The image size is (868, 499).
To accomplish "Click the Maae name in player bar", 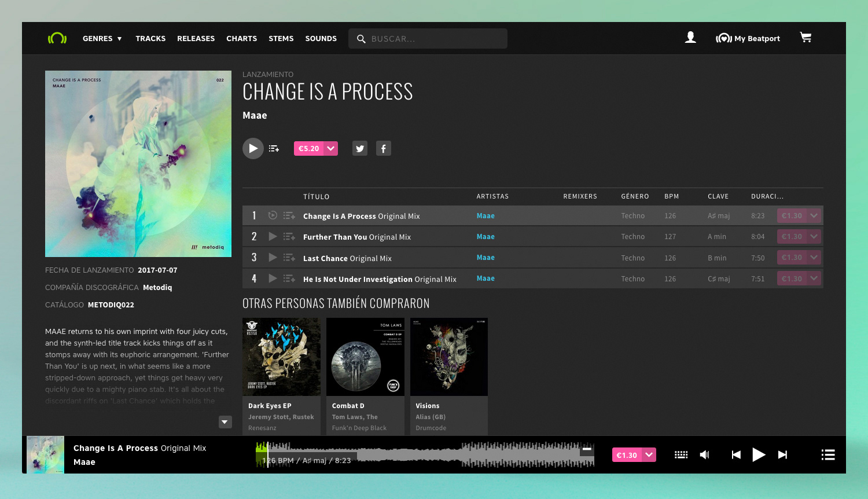I will (x=84, y=462).
